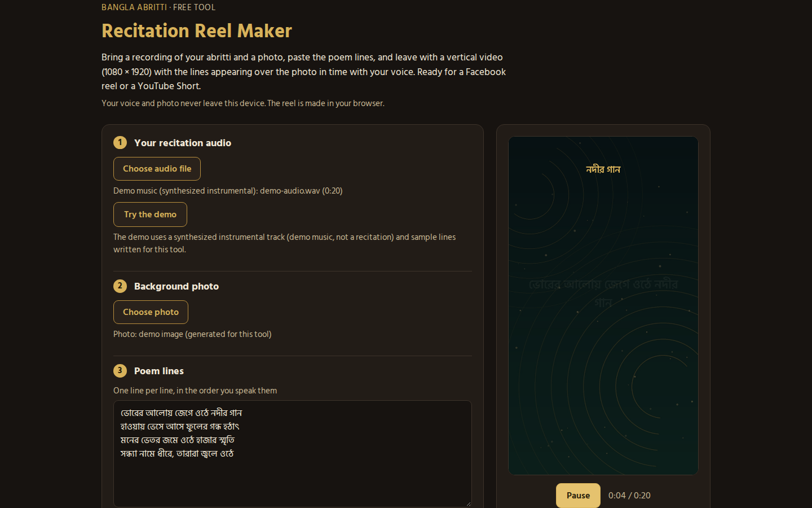Click the 0:04 / 0:20 time readout
The width and height of the screenshot is (812, 508).
629,496
